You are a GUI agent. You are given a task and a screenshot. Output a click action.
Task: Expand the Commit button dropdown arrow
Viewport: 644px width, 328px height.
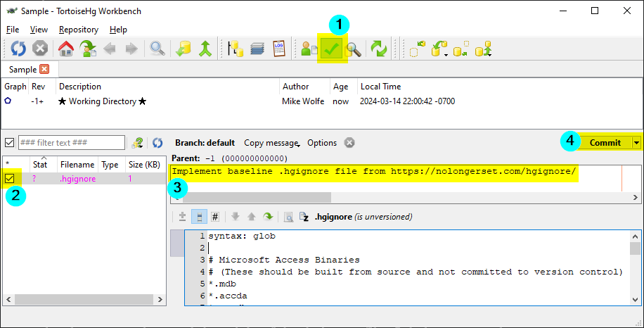[636, 143]
